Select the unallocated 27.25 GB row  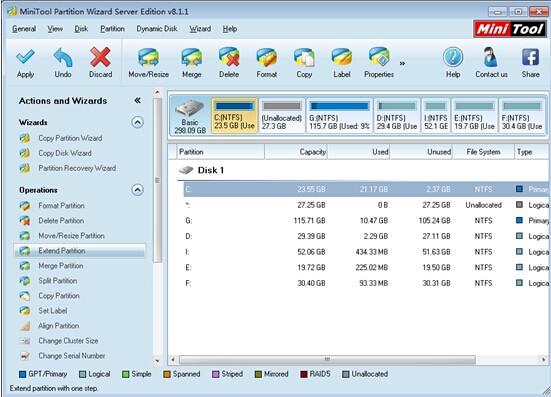point(365,205)
